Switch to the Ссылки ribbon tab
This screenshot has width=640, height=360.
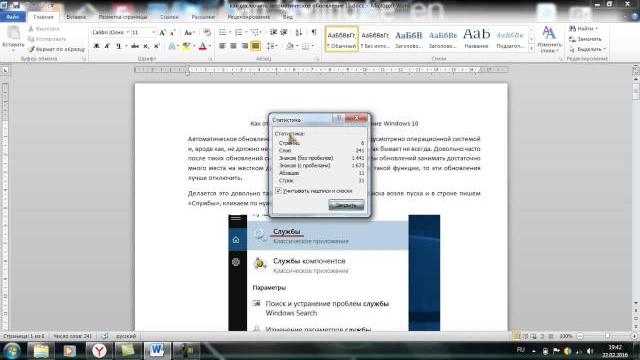pos(169,17)
